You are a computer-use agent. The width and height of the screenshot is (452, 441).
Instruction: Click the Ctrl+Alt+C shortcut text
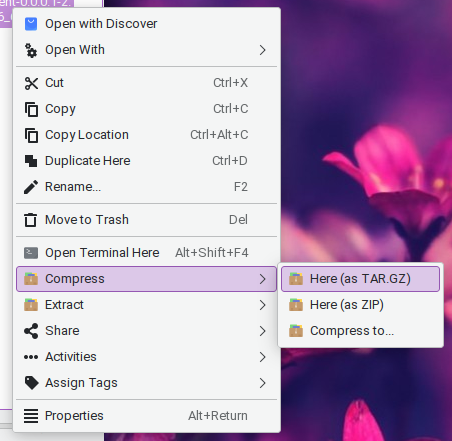coord(219,135)
